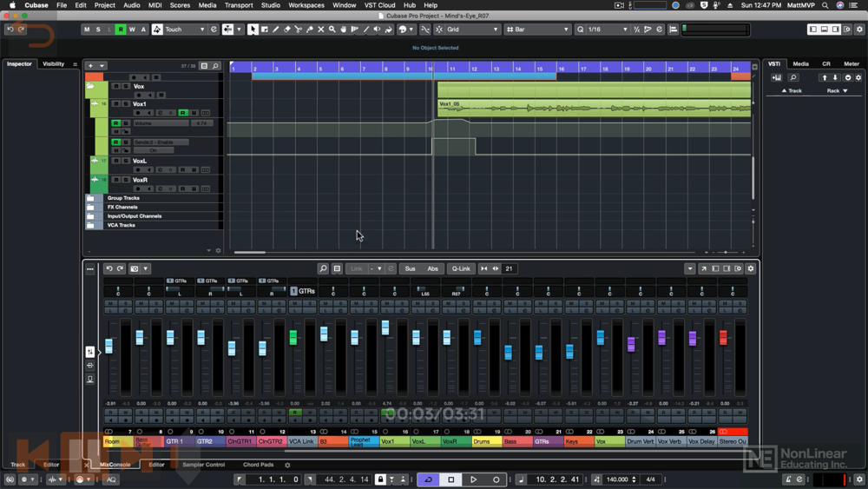This screenshot has height=489, width=868.
Task: Click the Abs button in MixConsole
Action: point(433,268)
